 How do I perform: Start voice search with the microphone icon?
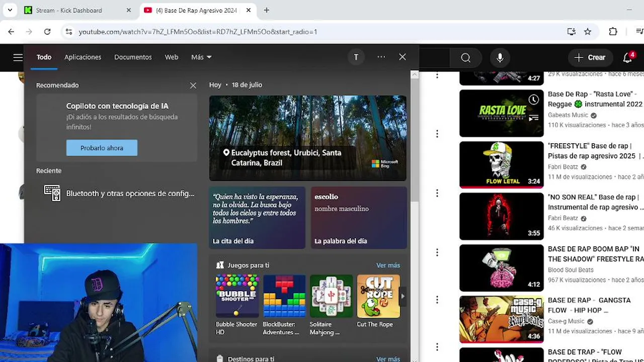click(x=500, y=58)
